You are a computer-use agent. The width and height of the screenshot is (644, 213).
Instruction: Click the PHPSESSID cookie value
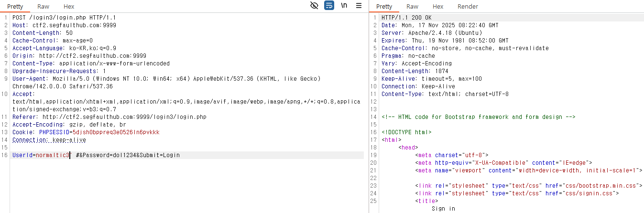click(116, 132)
